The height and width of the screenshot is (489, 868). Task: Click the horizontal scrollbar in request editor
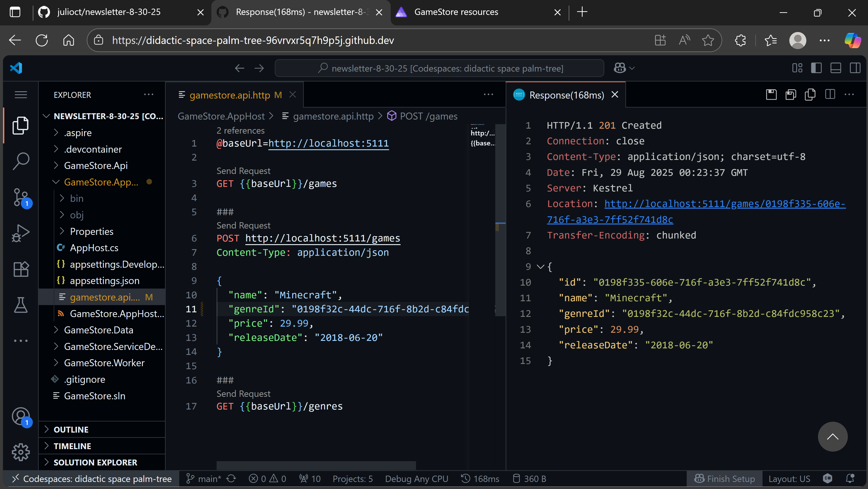pos(316,465)
